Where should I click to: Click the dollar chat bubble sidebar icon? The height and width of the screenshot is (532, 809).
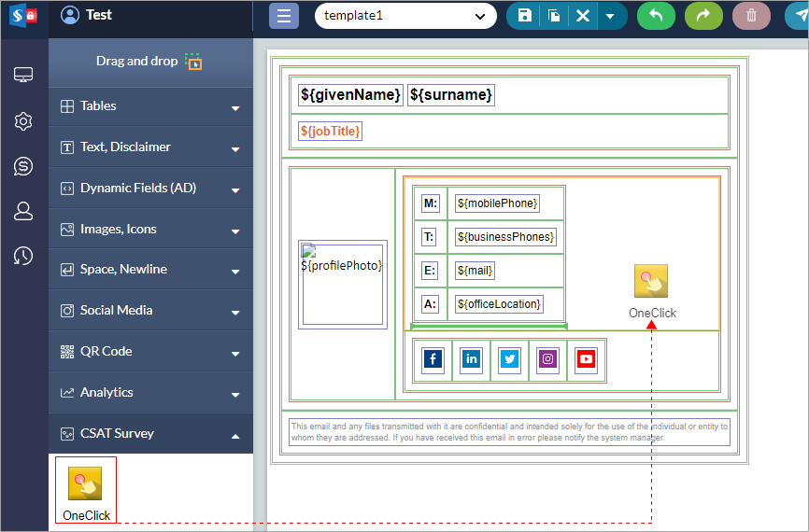[x=23, y=166]
